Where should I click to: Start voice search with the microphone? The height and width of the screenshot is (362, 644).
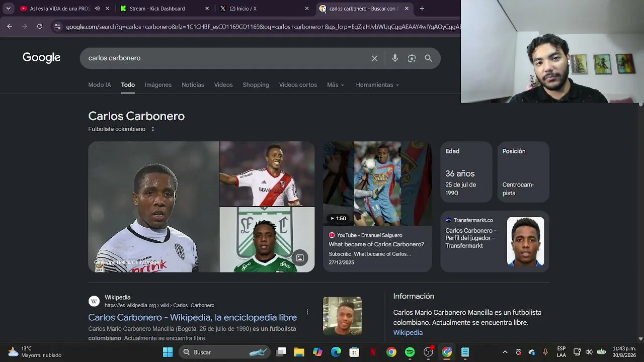[x=395, y=58]
